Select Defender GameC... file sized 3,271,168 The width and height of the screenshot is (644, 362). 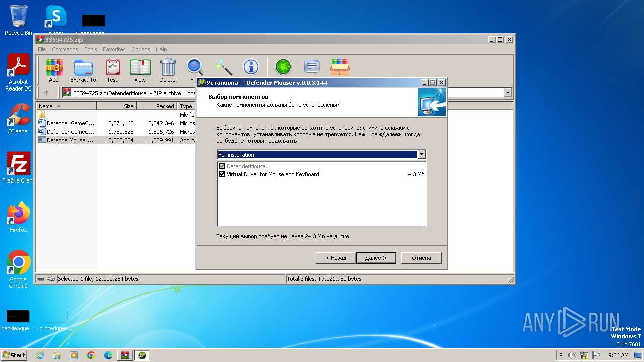click(117, 123)
